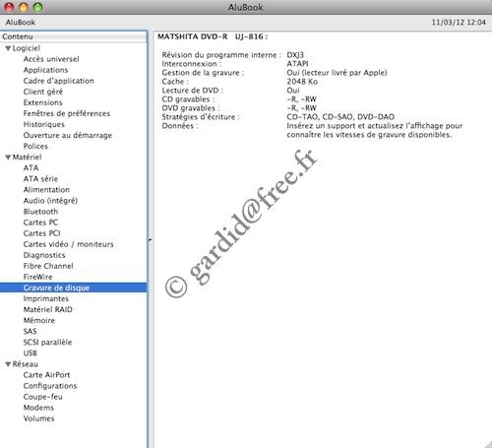This screenshot has height=448, width=492.
Task: Open the Bluetooth hardware entry
Action: tap(40, 212)
